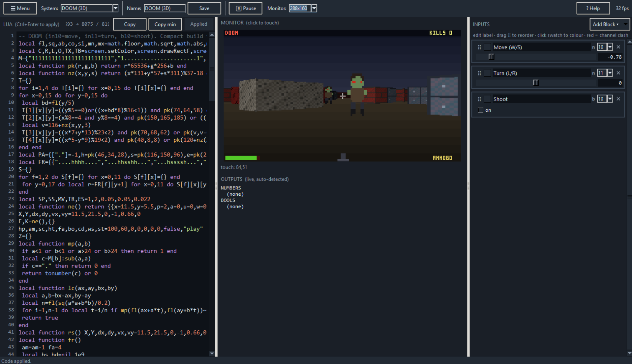Edit the Turn (L/R) label
Screen dimensions: 632x364
click(x=541, y=73)
